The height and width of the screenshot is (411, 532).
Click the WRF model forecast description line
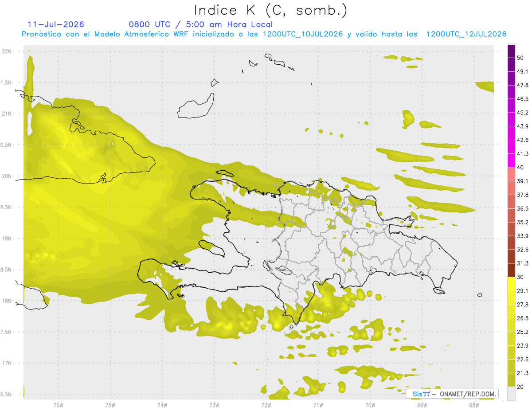(264, 34)
